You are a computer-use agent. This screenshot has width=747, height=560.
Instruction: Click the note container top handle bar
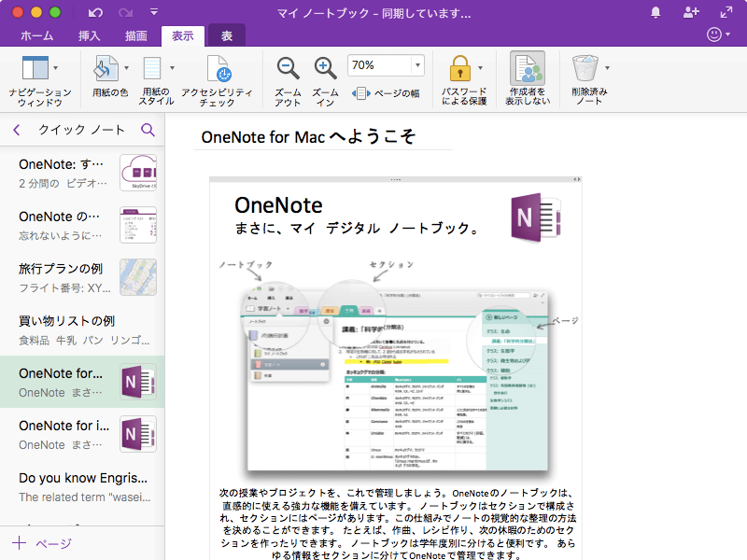[x=395, y=179]
